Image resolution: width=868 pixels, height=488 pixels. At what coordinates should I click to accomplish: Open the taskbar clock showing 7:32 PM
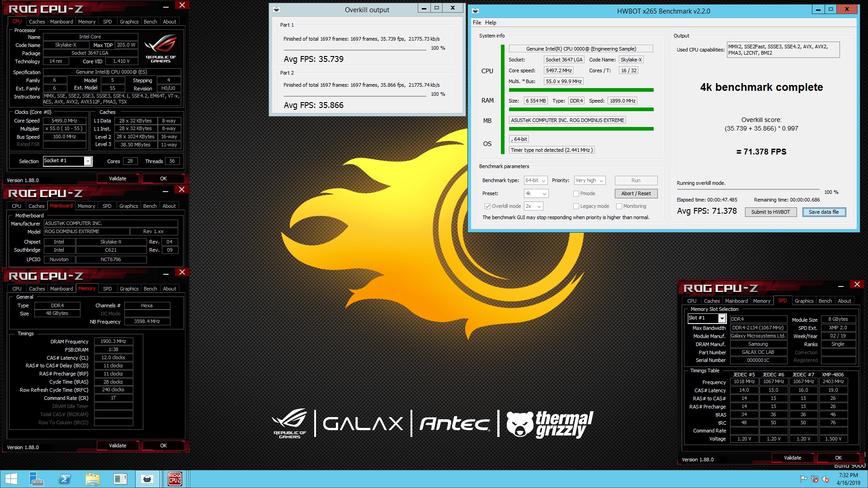[848, 479]
